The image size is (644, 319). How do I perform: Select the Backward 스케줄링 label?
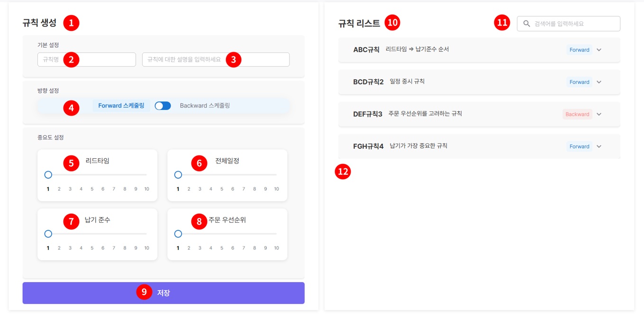click(205, 106)
